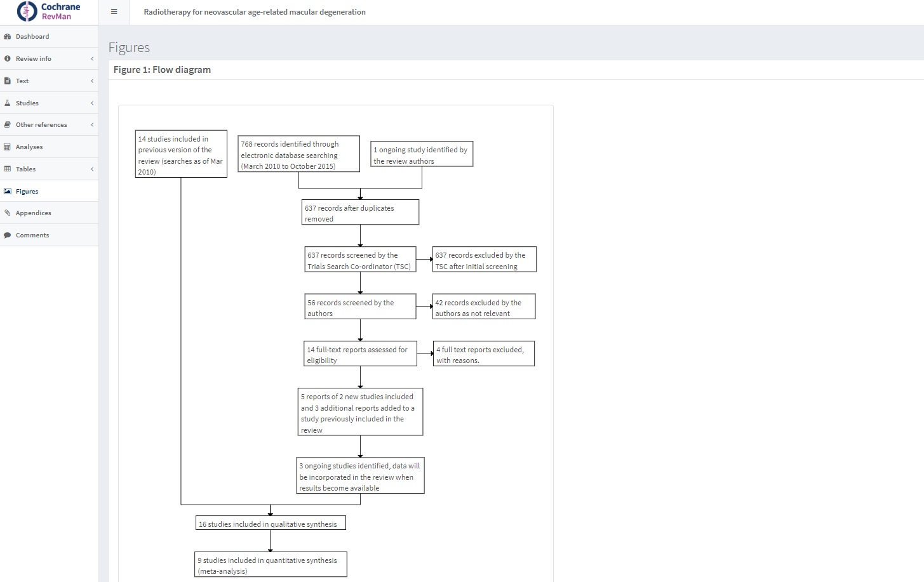The image size is (924, 582).
Task: Expand the Tables submenu chevron
Action: (x=92, y=169)
